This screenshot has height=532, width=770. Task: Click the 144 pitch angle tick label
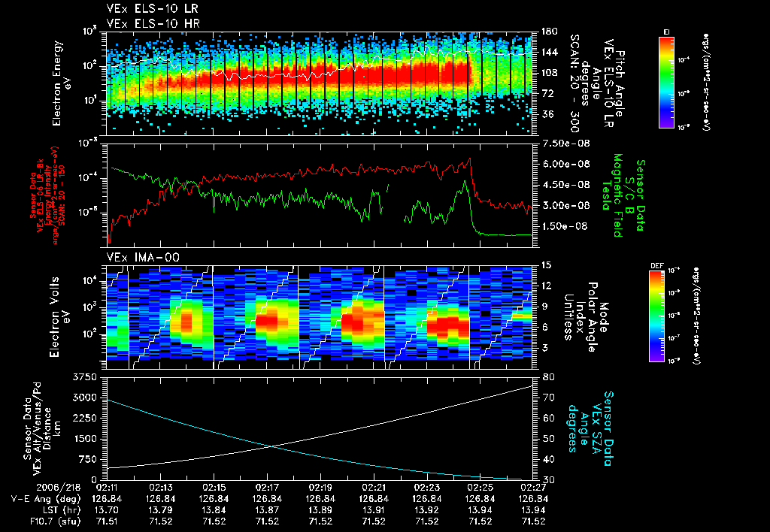[549, 52]
